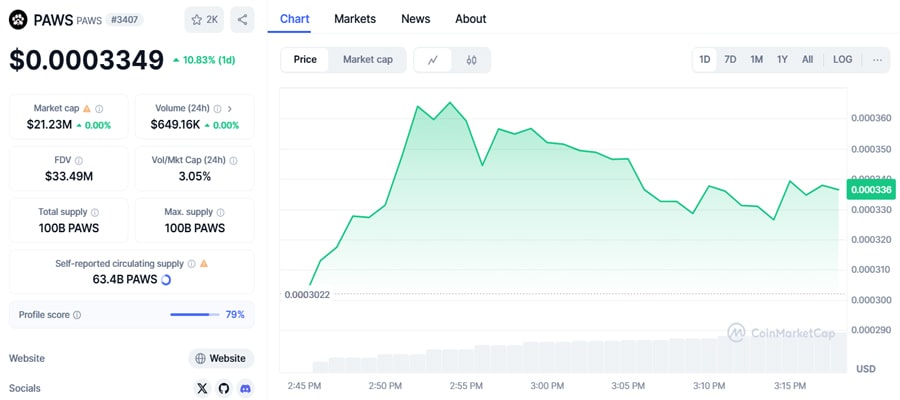Click the 63.4B PAWS circulating supply value
This screenshot has height=400, width=900.
(x=125, y=280)
